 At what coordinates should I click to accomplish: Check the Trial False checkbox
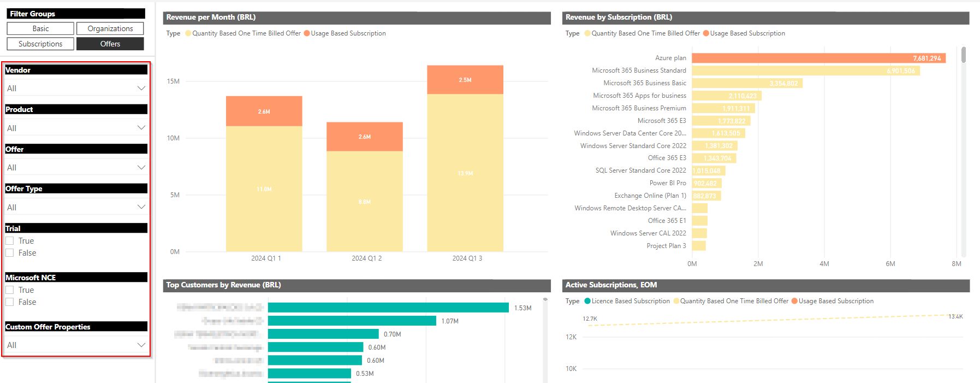click(x=10, y=253)
